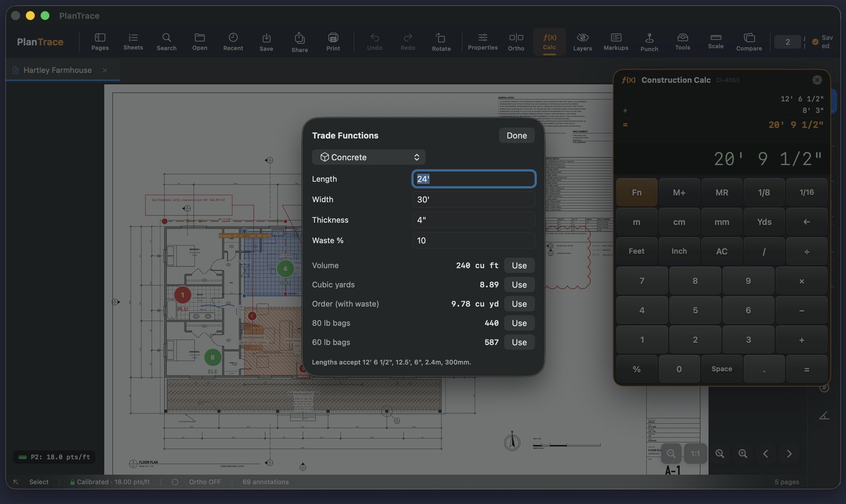Viewport: 846px width, 504px height.
Task: Click the 1:1 zoom button
Action: [695, 453]
